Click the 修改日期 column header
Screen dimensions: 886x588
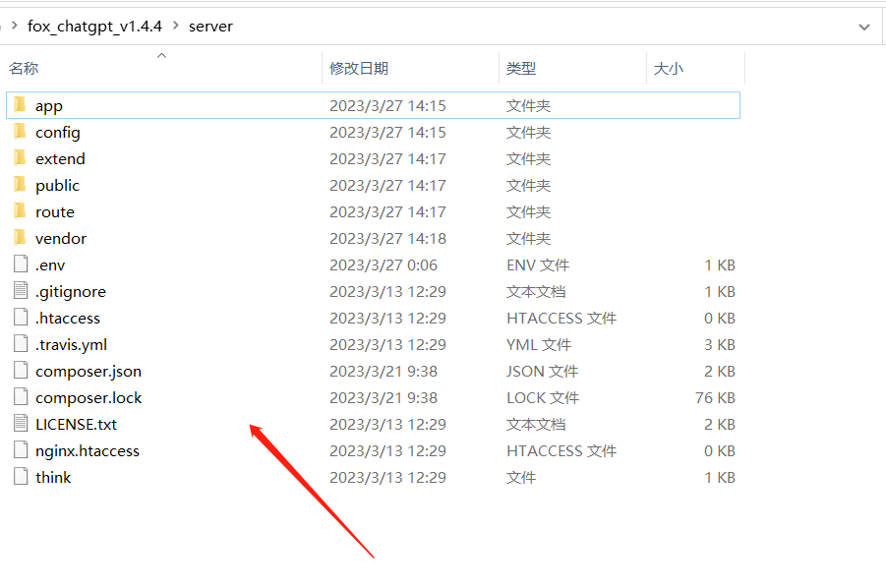click(358, 68)
